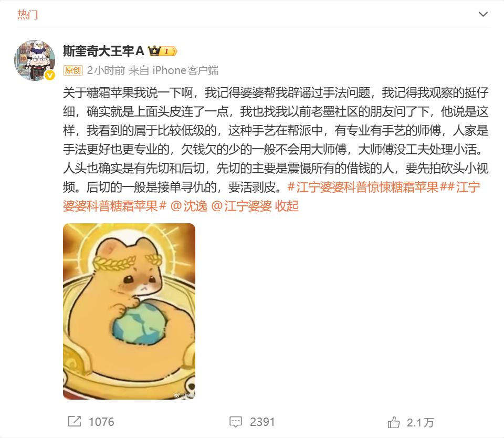Click the repost count 1076
The height and width of the screenshot is (438, 504).
(x=101, y=422)
